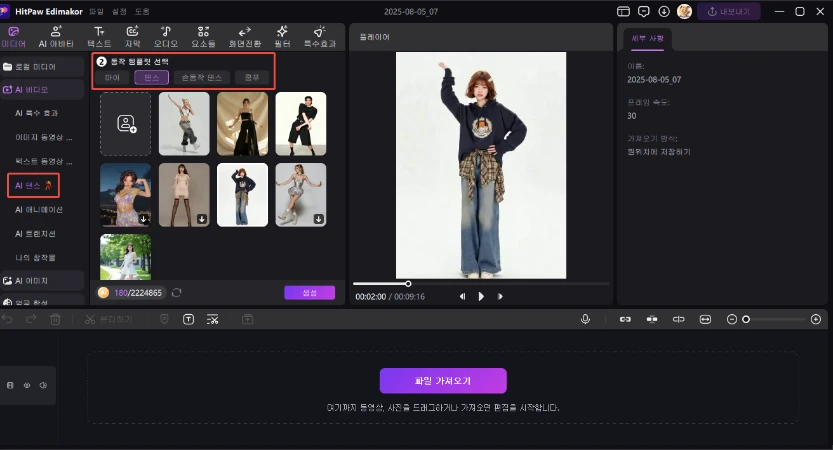Select the black dress dancer template
833x450 pixels.
tap(242, 124)
